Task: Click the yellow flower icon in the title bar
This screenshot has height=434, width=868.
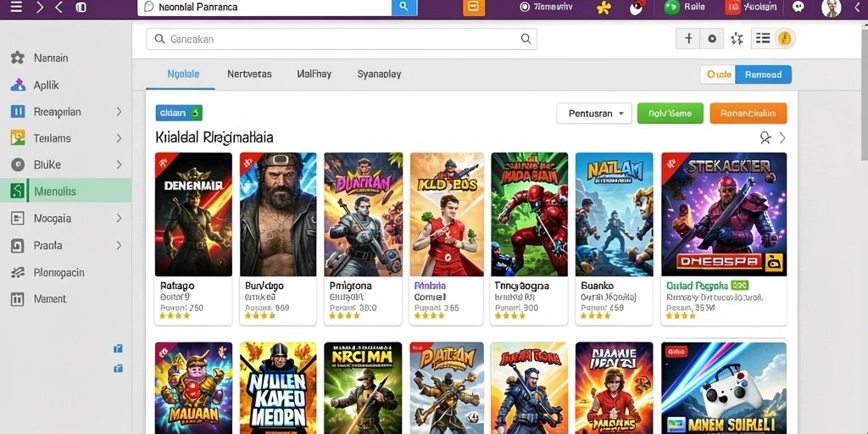Action: [604, 8]
